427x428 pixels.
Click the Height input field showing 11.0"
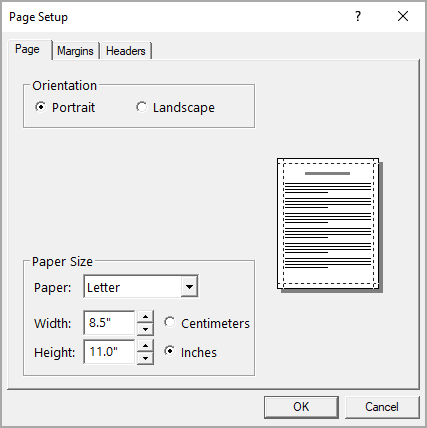[109, 352]
